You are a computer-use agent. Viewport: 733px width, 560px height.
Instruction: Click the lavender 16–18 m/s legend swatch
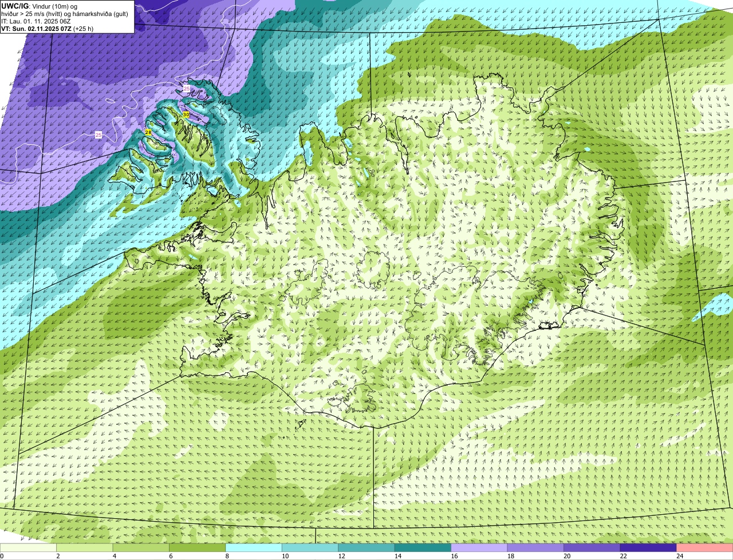click(x=479, y=548)
